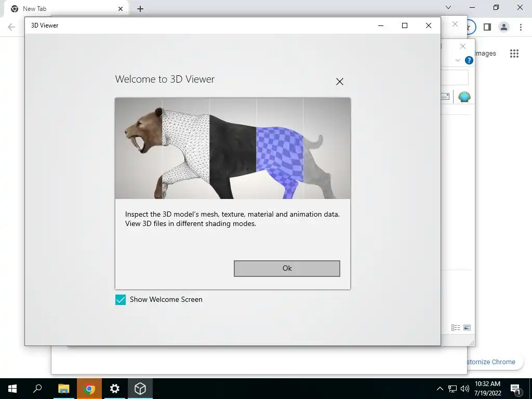Viewport: 532px width, 399px height.
Task: Click the ID card icon beside the seashell
Action: click(445, 96)
